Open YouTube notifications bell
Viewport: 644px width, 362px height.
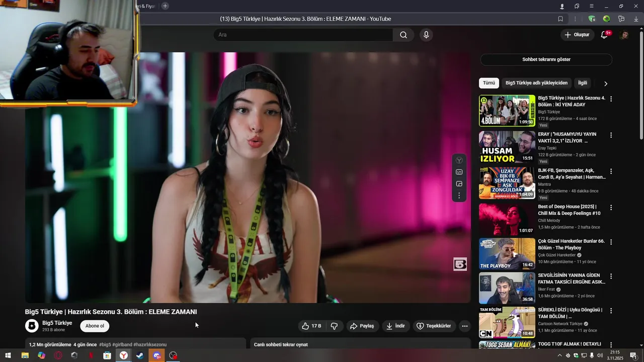(x=605, y=35)
